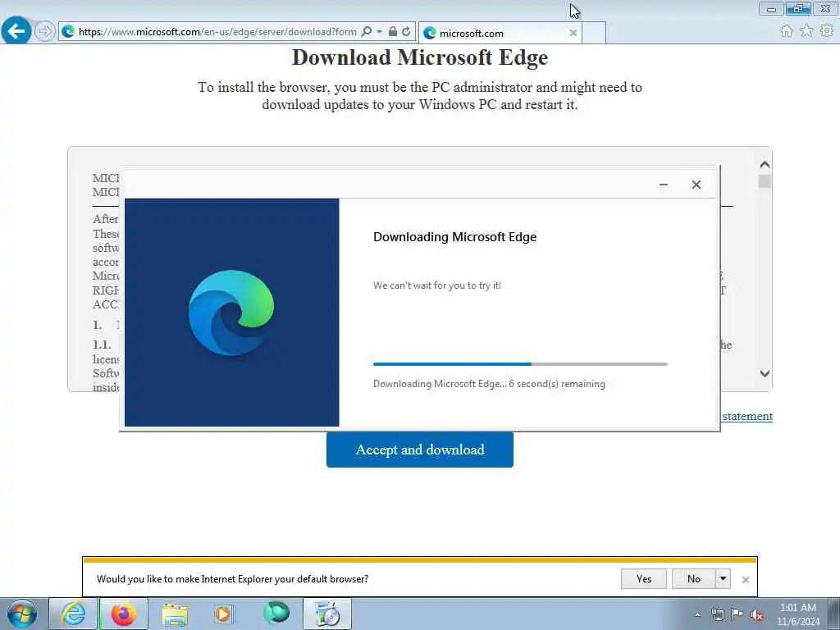The image size is (840, 630).
Task: Select the microsoft.com tab
Action: point(499,33)
